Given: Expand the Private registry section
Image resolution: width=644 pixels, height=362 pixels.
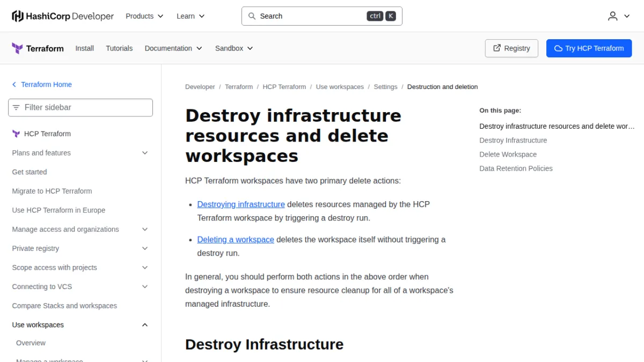Looking at the screenshot, I should coord(145,248).
